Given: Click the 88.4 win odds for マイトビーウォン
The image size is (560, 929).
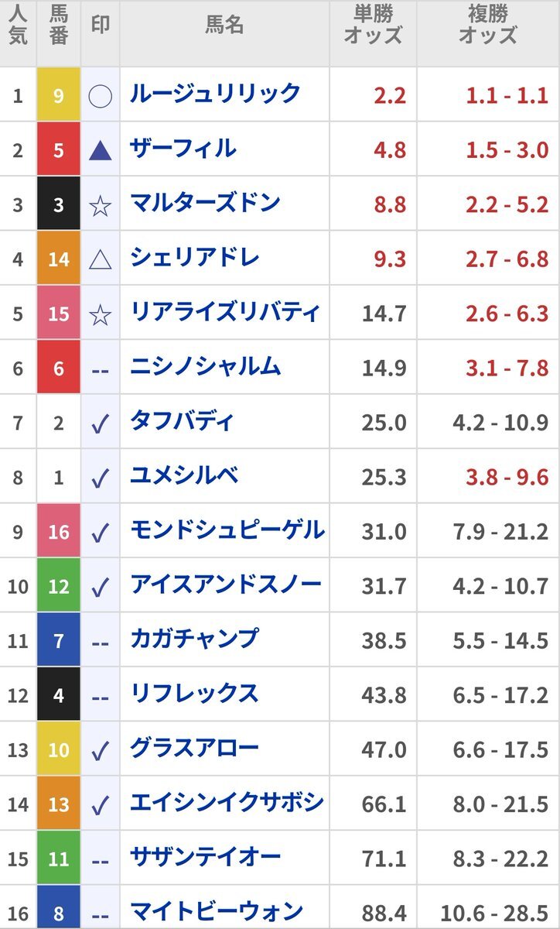Looking at the screenshot, I should [384, 911].
